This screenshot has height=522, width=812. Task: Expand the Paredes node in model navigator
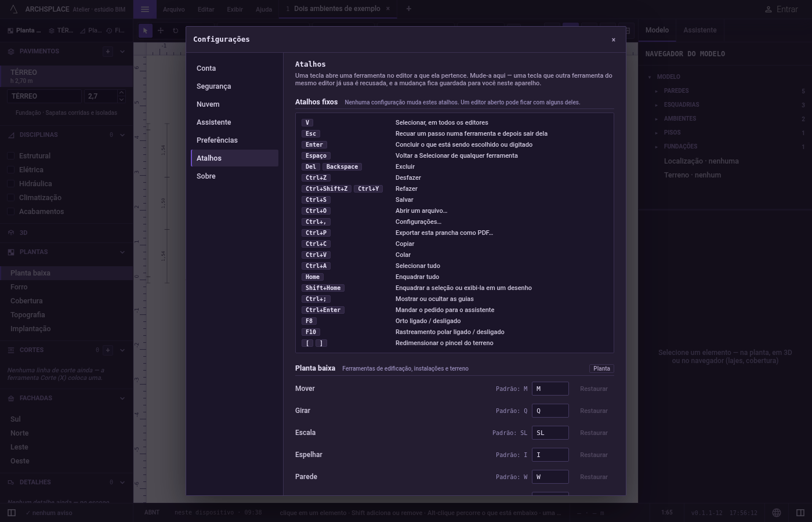[657, 91]
